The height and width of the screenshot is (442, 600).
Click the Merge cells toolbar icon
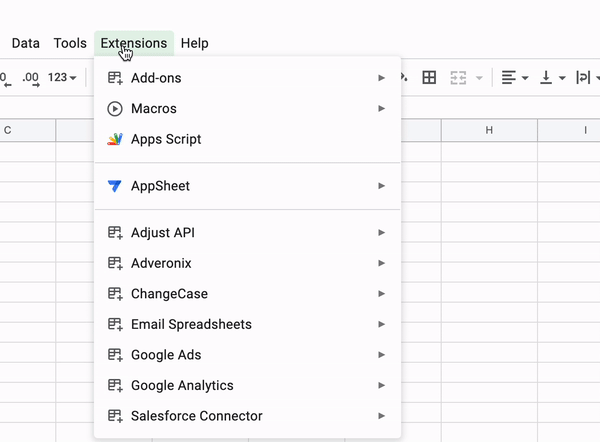458,78
